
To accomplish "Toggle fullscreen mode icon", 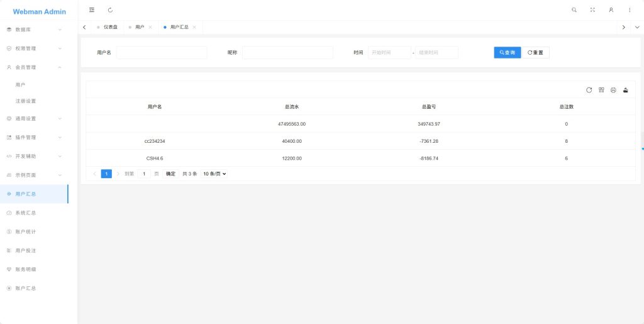I will [592, 10].
